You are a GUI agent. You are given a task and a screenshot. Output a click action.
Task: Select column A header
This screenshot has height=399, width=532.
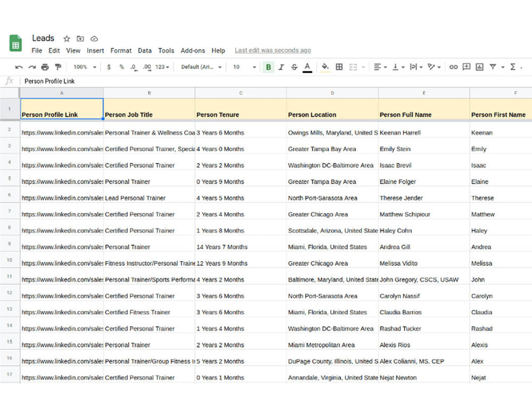point(62,93)
